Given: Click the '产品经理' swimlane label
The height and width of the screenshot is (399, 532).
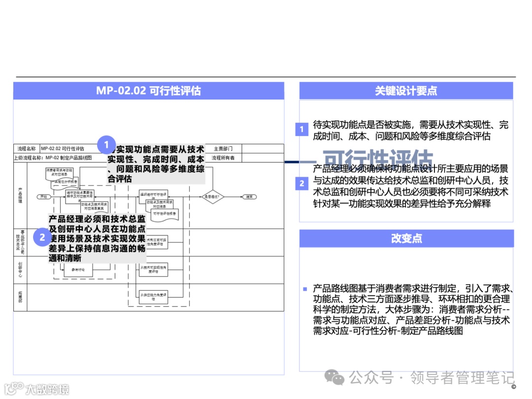Looking at the screenshot, I should click(20, 196).
